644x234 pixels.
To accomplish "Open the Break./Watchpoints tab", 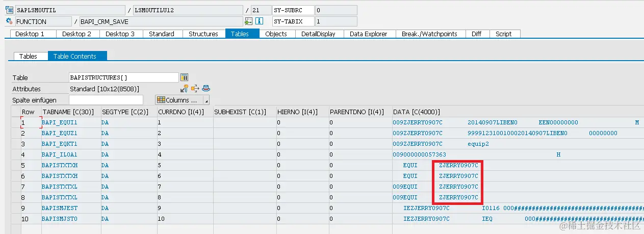I will pyautogui.click(x=429, y=34).
